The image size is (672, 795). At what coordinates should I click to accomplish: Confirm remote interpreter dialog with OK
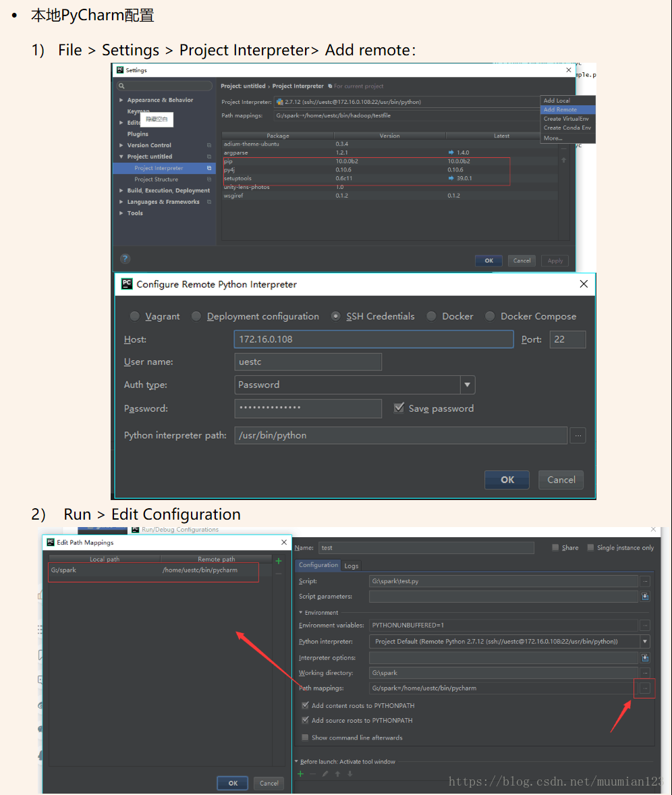pos(507,480)
